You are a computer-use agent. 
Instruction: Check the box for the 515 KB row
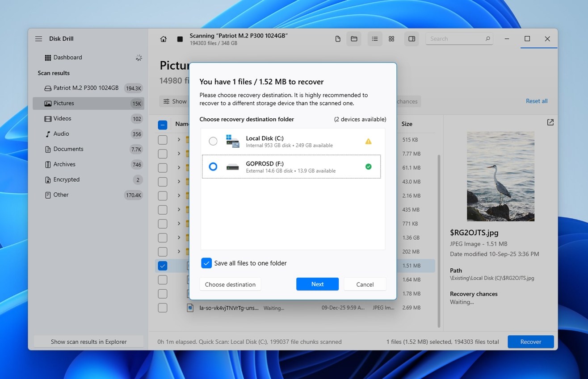pos(163,140)
